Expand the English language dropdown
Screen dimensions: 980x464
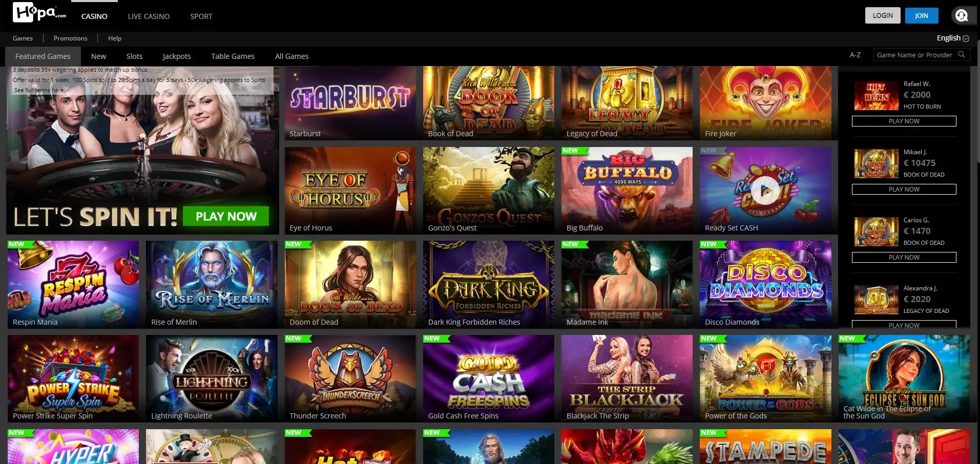953,38
